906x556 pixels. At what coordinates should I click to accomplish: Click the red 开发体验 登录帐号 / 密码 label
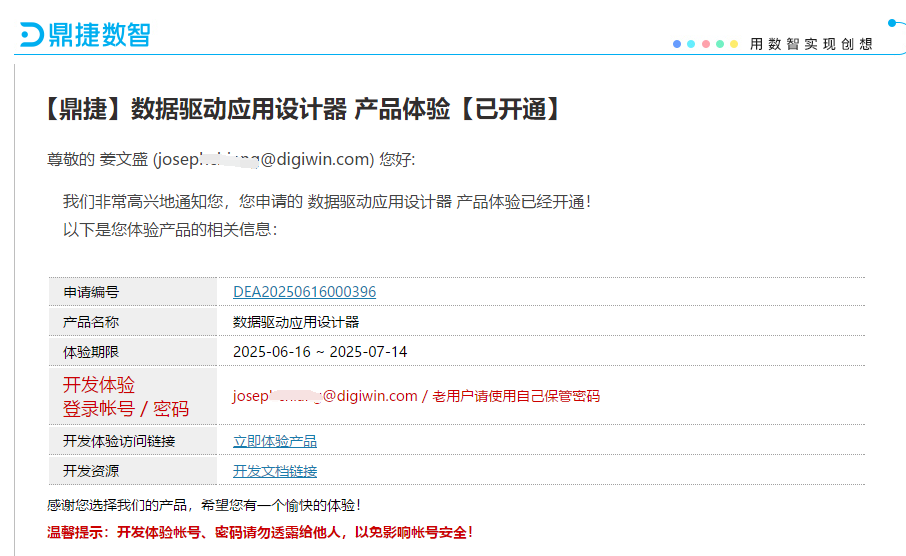126,396
